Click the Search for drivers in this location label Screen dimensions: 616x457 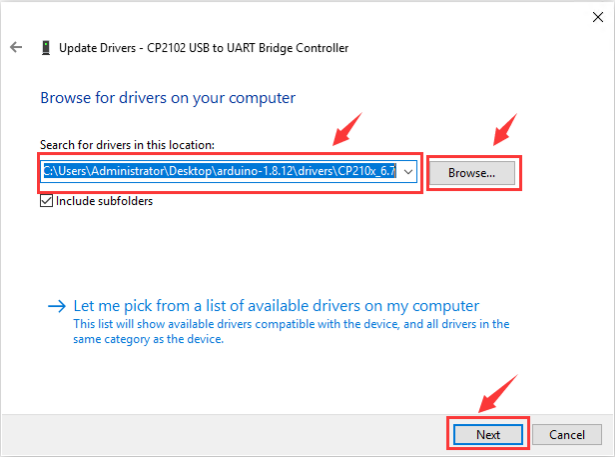(x=127, y=146)
